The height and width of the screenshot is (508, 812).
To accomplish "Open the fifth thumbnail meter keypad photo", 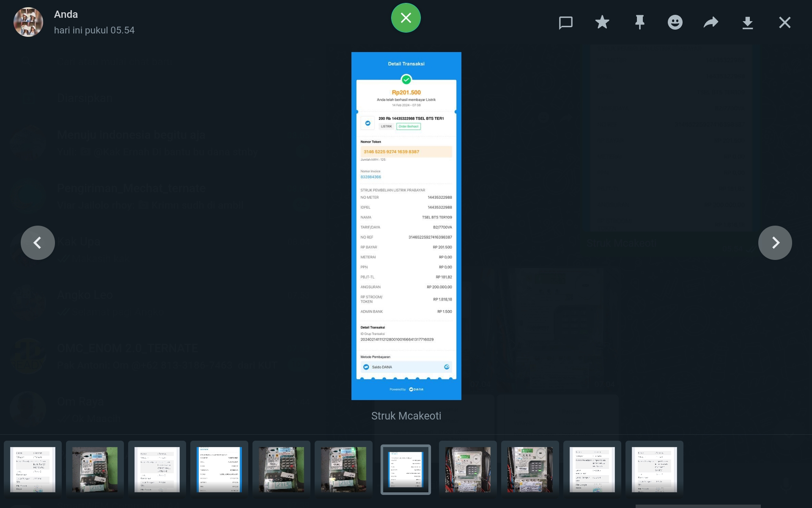I will pyautogui.click(x=281, y=469).
